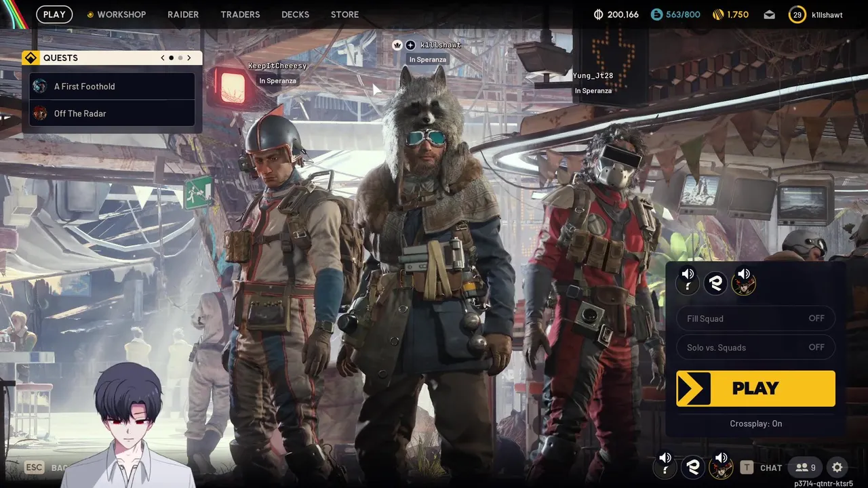868x488 pixels.
Task: Open CHAT from the bottom bar
Action: click(x=771, y=468)
